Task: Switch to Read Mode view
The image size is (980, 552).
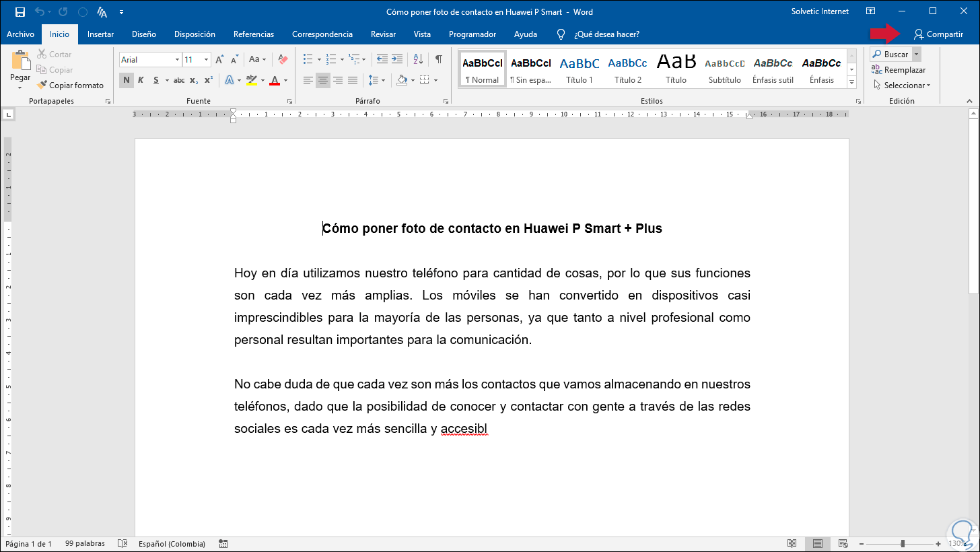Action: click(792, 543)
